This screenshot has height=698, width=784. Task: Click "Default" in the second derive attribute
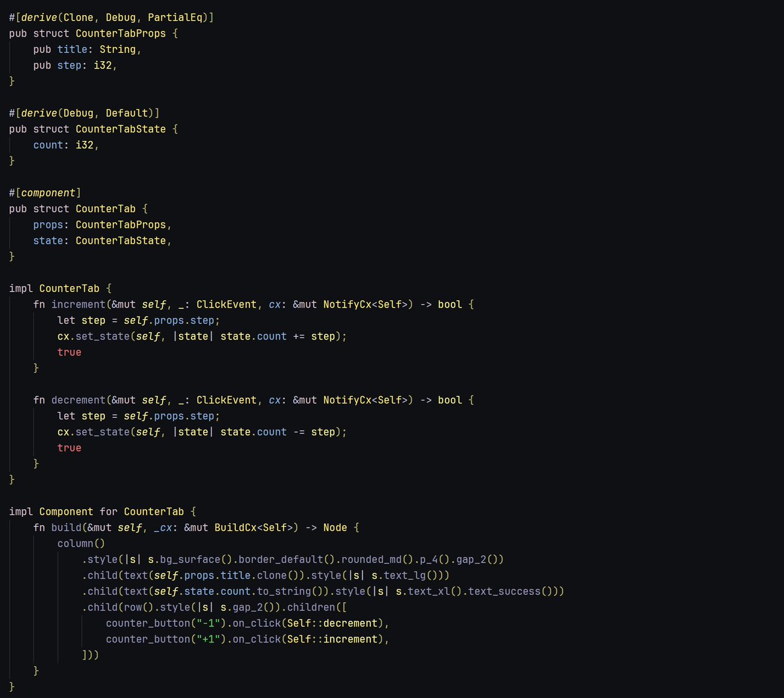pyautogui.click(x=127, y=113)
